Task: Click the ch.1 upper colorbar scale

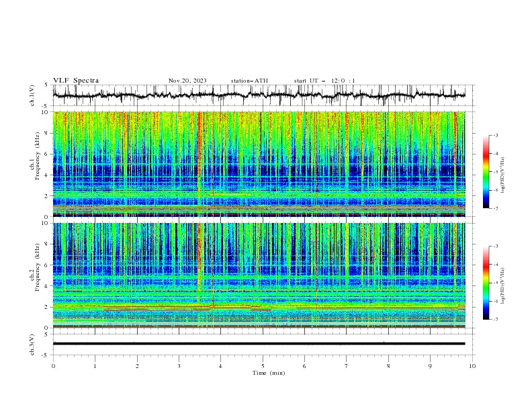Action: [486, 172]
